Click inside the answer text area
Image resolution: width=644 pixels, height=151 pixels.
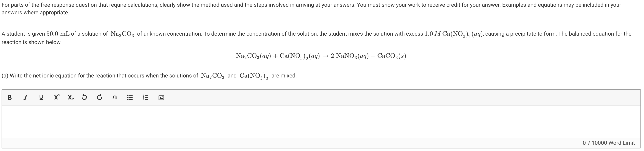(x=321, y=122)
